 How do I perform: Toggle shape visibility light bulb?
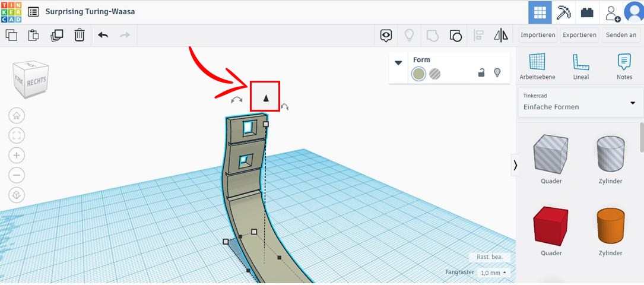(497, 73)
